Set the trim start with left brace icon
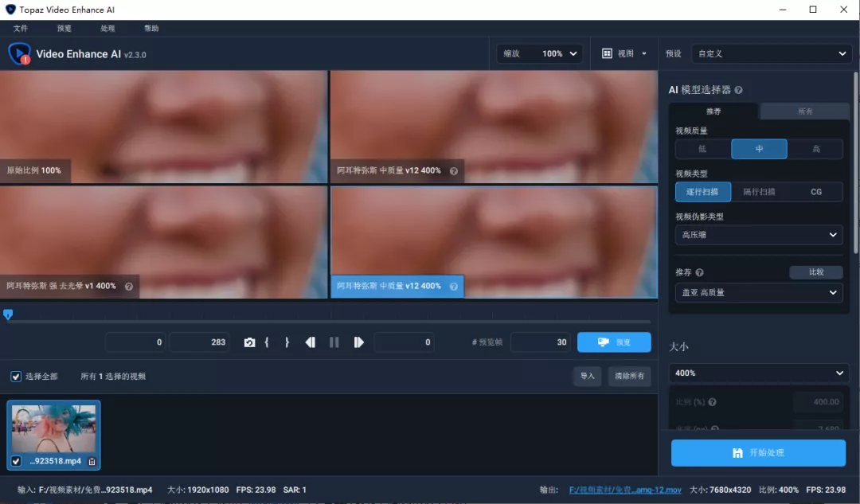The image size is (860, 504). pyautogui.click(x=267, y=342)
